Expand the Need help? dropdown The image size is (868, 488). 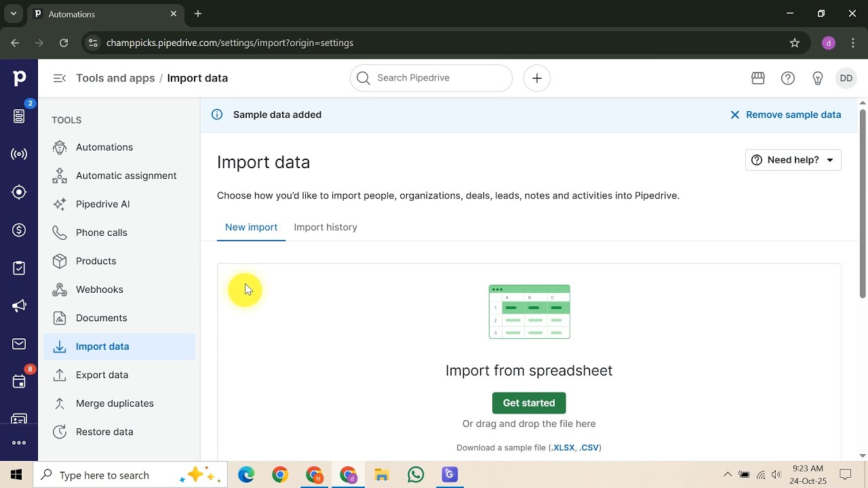(x=793, y=160)
